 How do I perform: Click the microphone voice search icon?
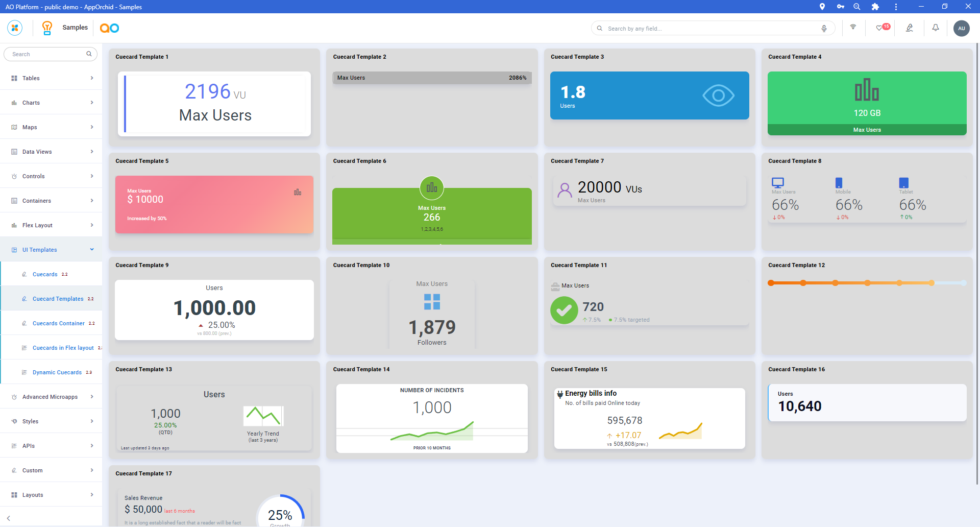tap(824, 29)
